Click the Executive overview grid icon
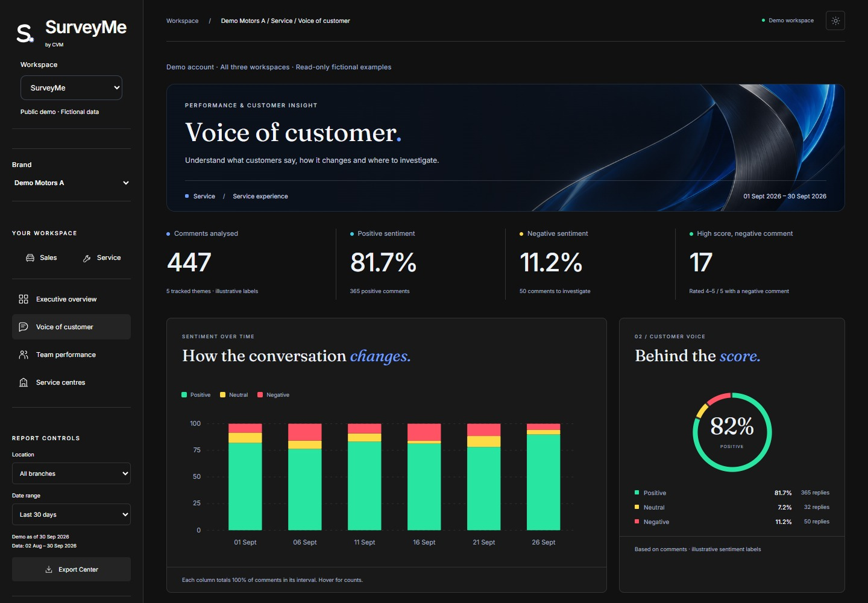 (x=24, y=299)
